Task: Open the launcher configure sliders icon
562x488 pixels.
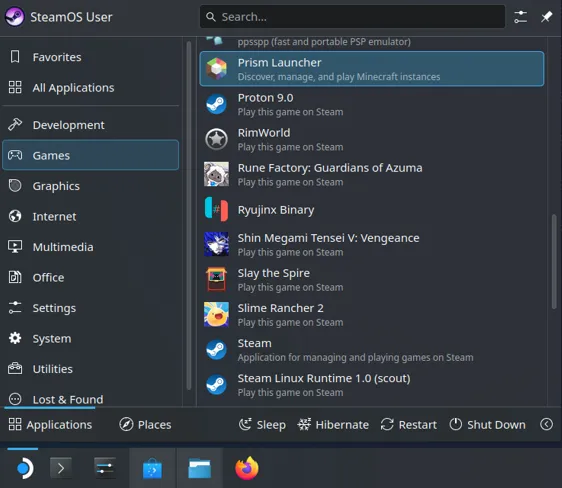Action: [x=520, y=17]
